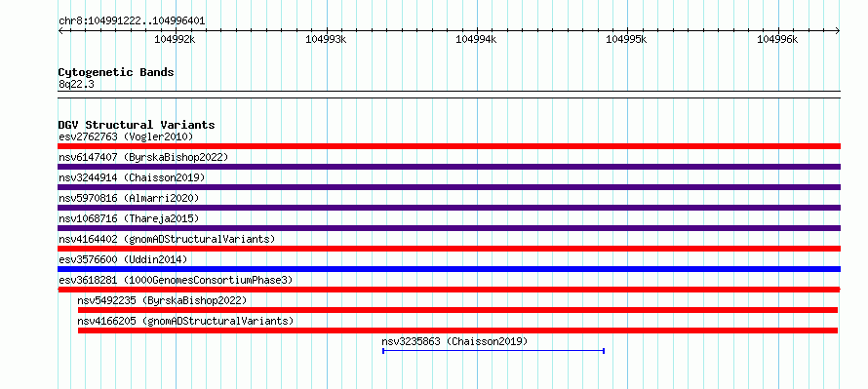Click the nsv4164402 (gnomADStructuralVariants) label

coord(167,239)
